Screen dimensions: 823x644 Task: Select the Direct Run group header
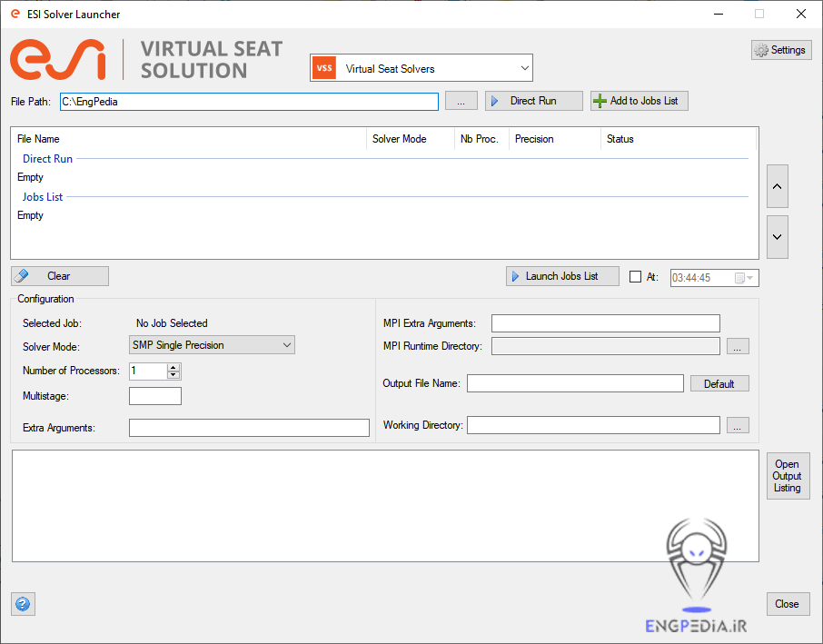pos(47,159)
